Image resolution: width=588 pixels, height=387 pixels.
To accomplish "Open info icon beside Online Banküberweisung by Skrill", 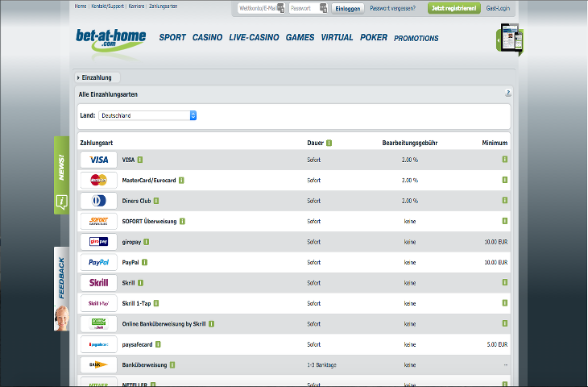I will [x=212, y=324].
